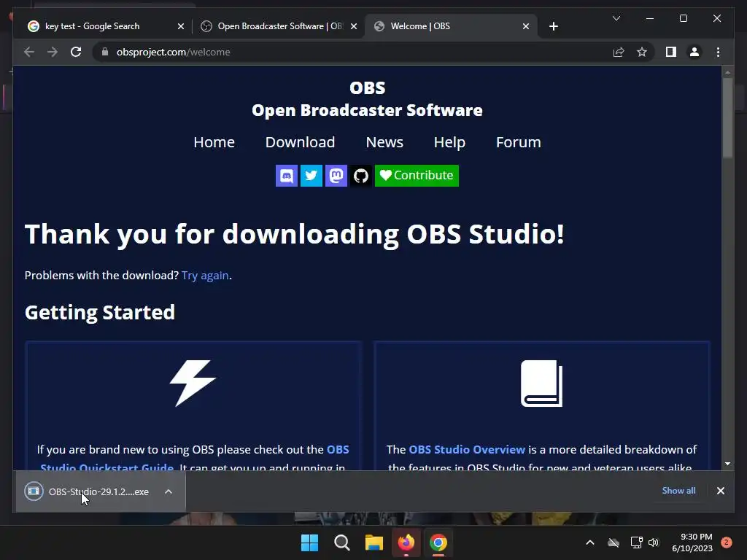
Task: Click the scrollbar down arrow
Action: (x=727, y=463)
